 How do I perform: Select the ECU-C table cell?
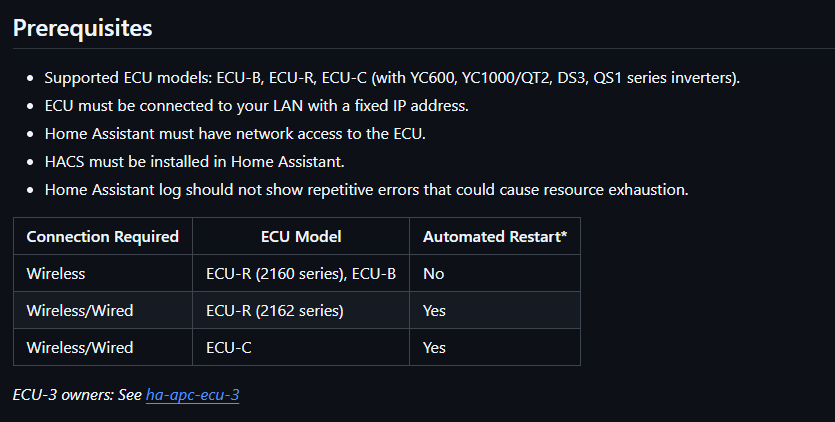tap(228, 347)
